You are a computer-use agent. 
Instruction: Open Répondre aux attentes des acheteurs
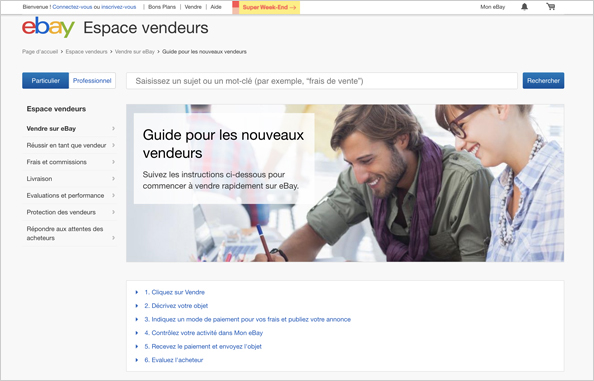pos(65,233)
